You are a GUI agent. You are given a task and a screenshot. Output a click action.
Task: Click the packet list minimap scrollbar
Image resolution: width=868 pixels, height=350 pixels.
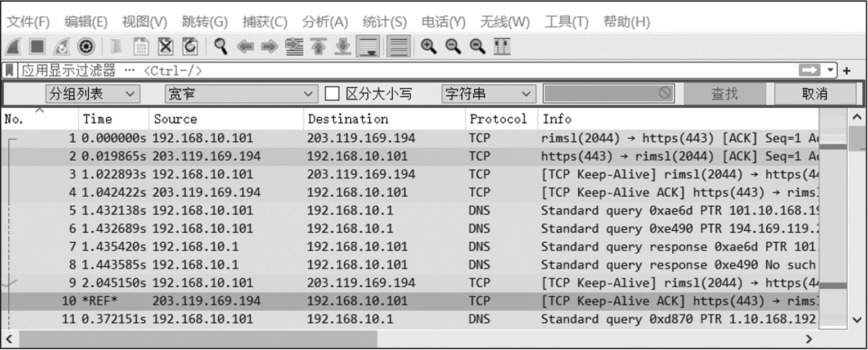point(833,219)
